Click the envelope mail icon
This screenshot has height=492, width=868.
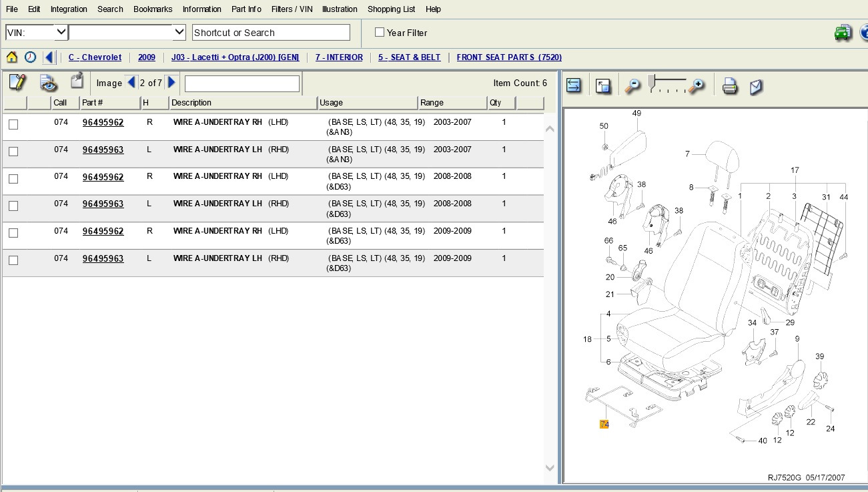756,86
